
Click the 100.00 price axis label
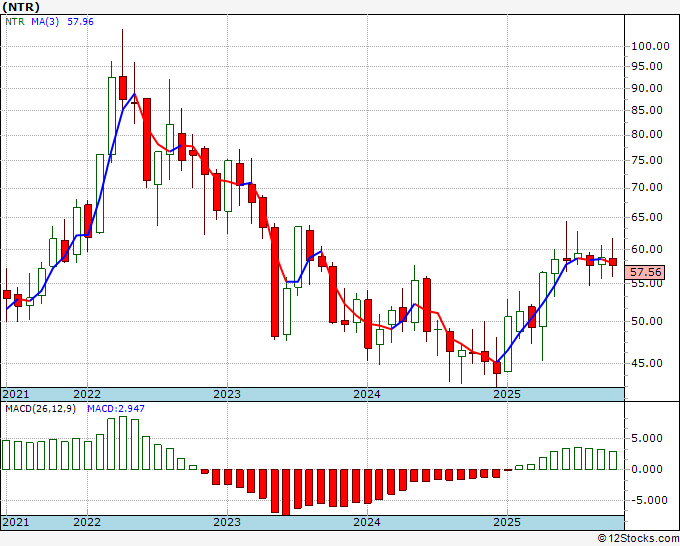(x=650, y=46)
